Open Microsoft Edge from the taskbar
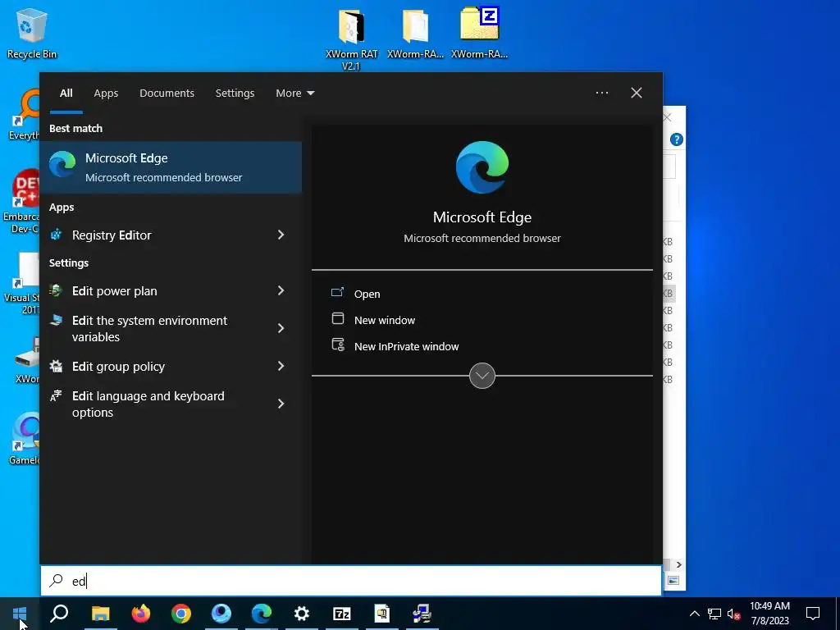 click(x=262, y=614)
